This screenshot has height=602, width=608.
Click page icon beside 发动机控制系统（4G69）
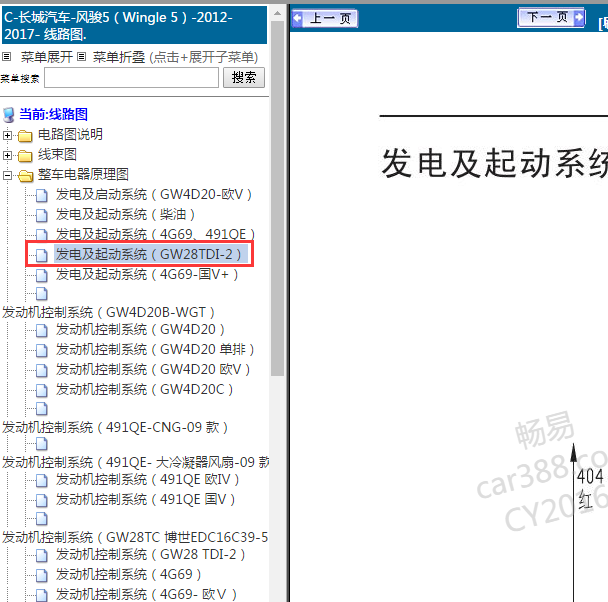(41, 576)
